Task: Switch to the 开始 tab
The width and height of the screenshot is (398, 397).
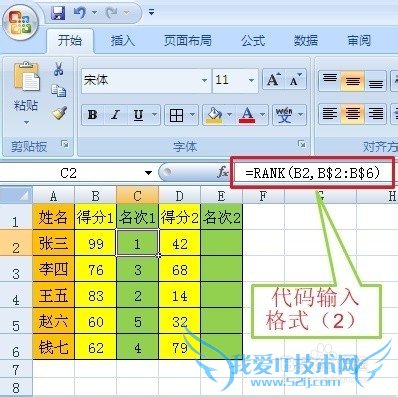Action: pos(69,41)
